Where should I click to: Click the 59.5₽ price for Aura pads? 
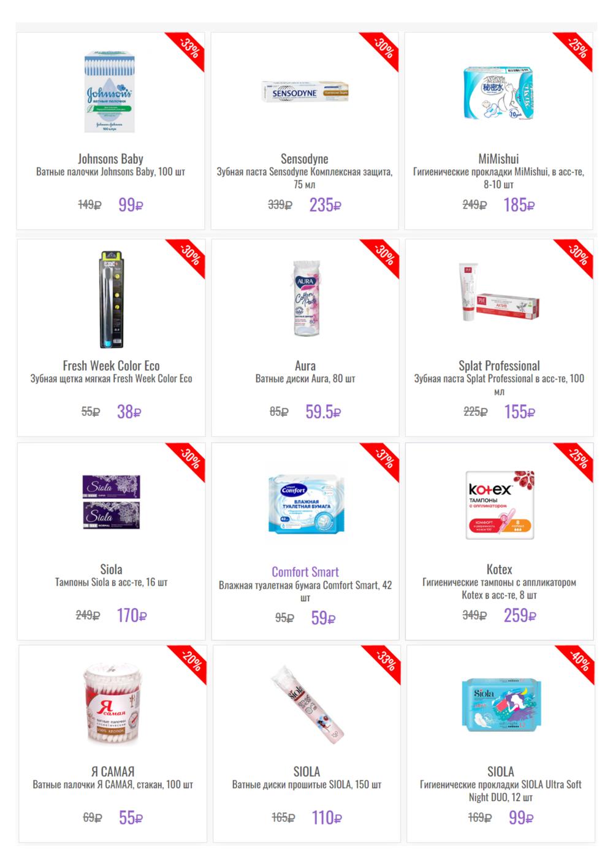[x=323, y=412]
